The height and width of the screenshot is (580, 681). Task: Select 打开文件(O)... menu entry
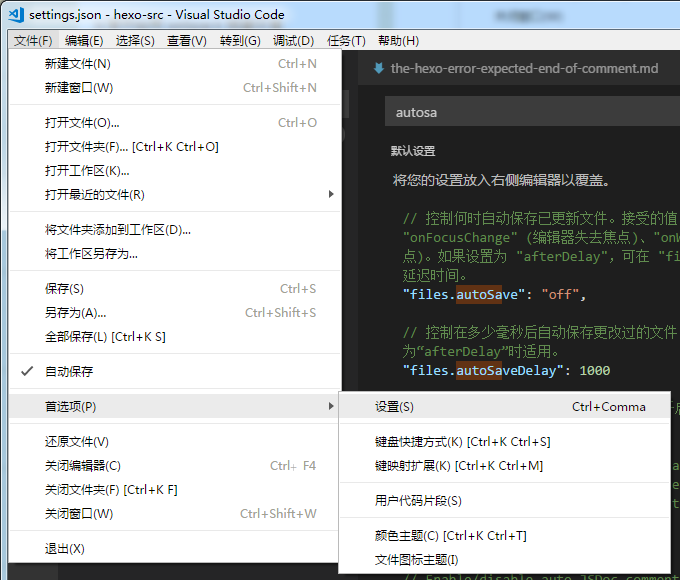(175, 123)
